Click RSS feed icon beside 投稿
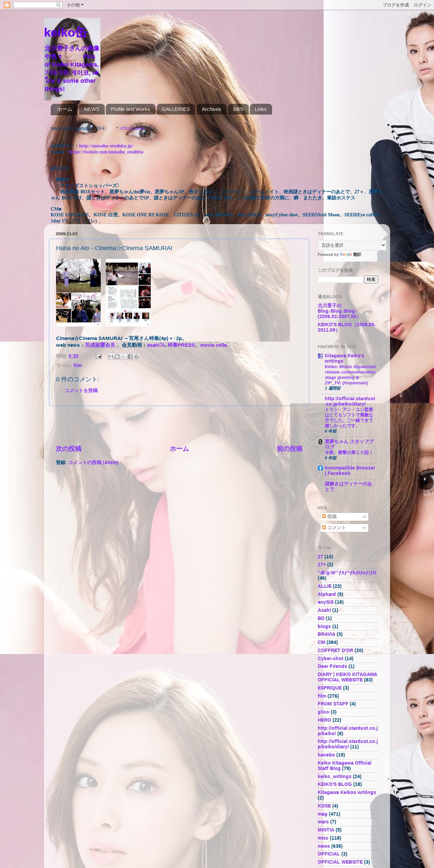This screenshot has height=868, width=434. (323, 516)
